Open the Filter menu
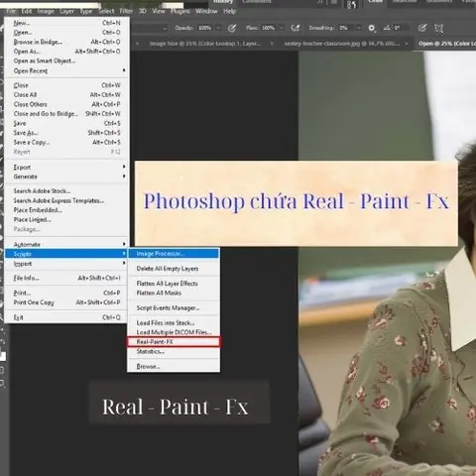The image size is (476, 476). point(126,11)
